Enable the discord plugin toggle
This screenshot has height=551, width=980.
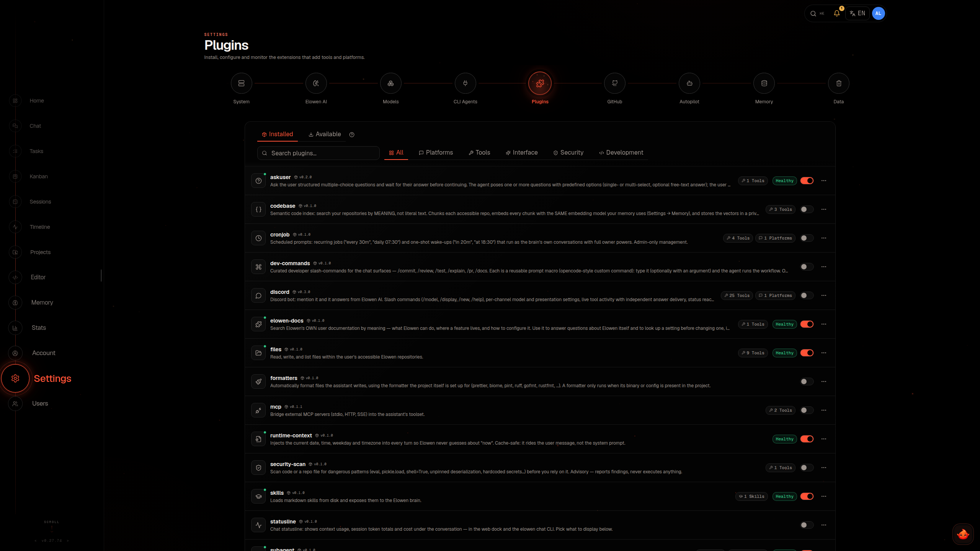[807, 295]
